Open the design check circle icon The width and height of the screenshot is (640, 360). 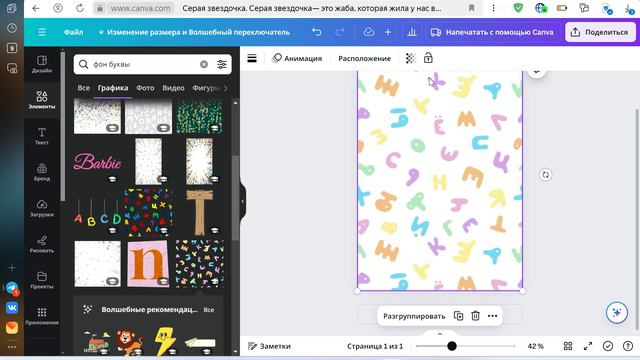click(x=608, y=346)
